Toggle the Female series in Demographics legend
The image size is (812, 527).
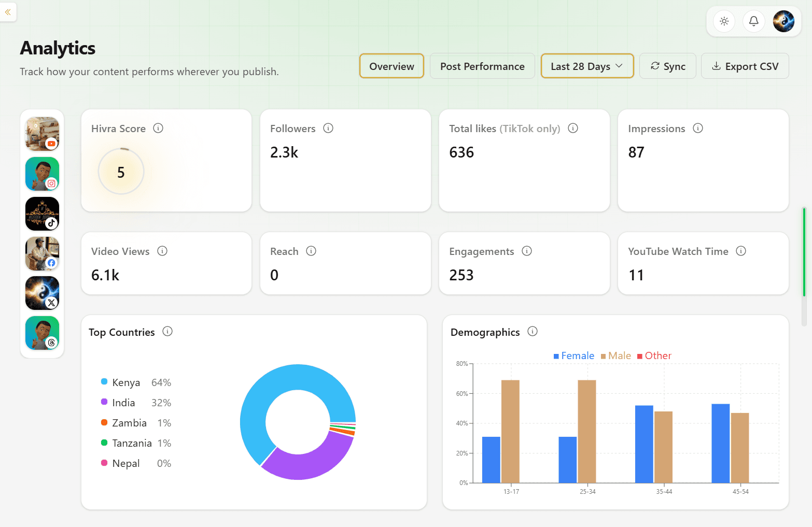[x=573, y=356]
